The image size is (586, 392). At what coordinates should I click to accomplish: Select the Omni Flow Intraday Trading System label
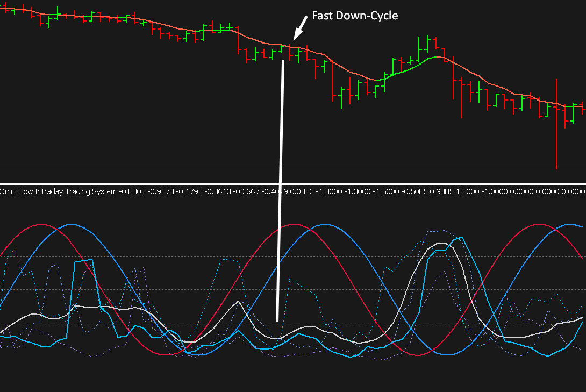coord(58,192)
